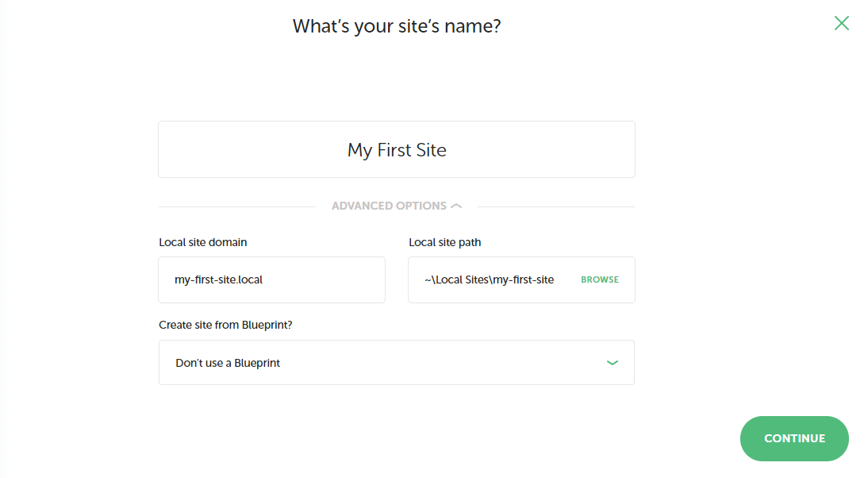The width and height of the screenshot is (868, 478).
Task: Click the 'Create site from Blueprint?' label
Action: (x=225, y=325)
